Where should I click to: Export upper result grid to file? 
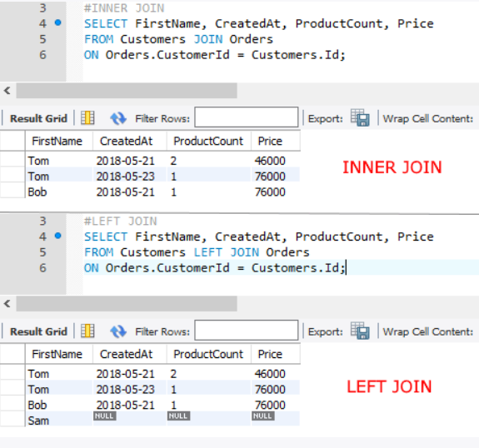(x=360, y=117)
